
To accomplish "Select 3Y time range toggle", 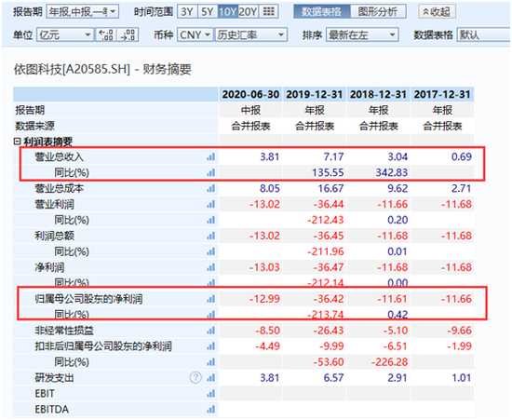I will (x=187, y=12).
